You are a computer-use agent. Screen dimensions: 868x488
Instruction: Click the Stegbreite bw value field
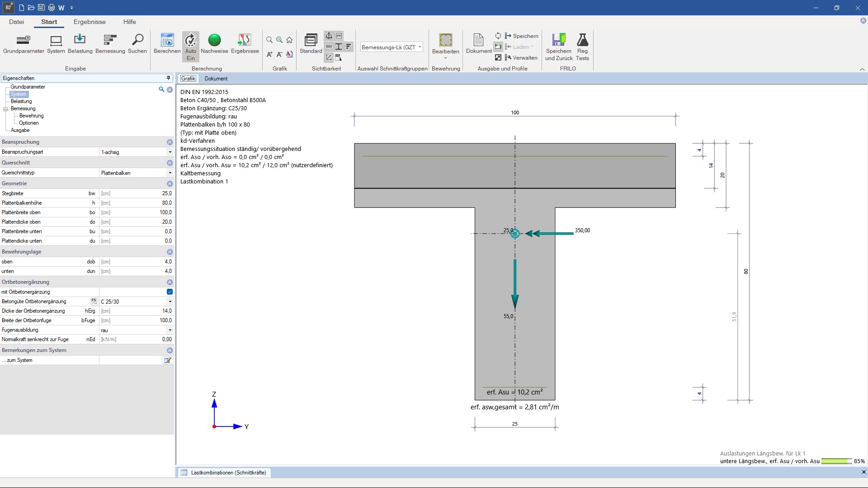click(136, 193)
